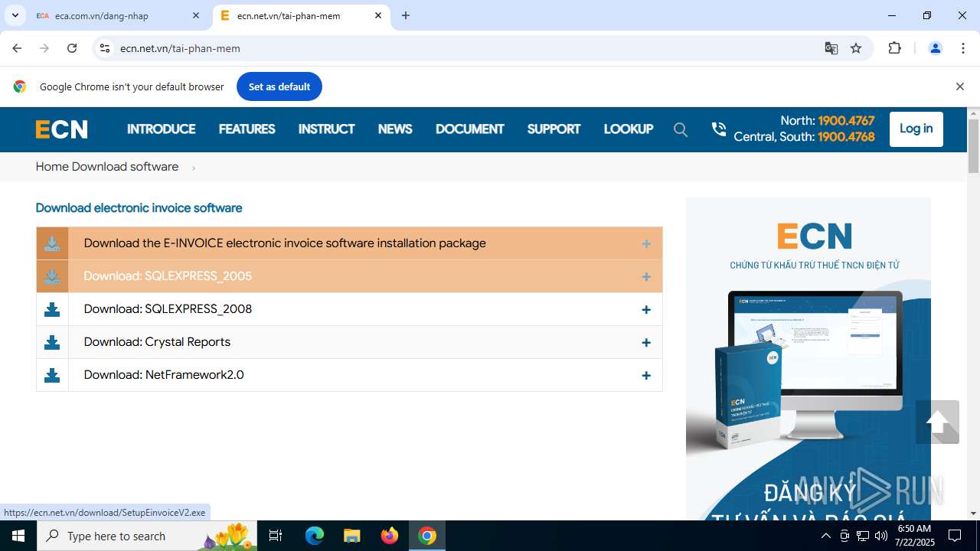Click Download software breadcrumb link
The height and width of the screenshot is (551, 980).
(x=125, y=167)
